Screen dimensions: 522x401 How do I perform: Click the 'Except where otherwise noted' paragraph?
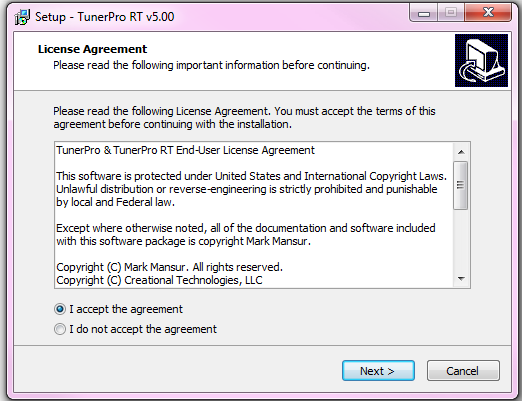point(246,235)
